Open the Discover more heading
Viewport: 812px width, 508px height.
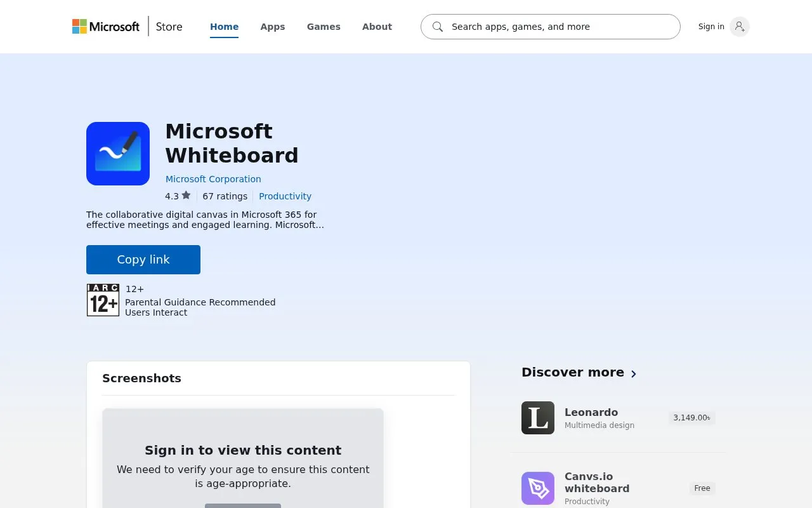pyautogui.click(x=573, y=373)
